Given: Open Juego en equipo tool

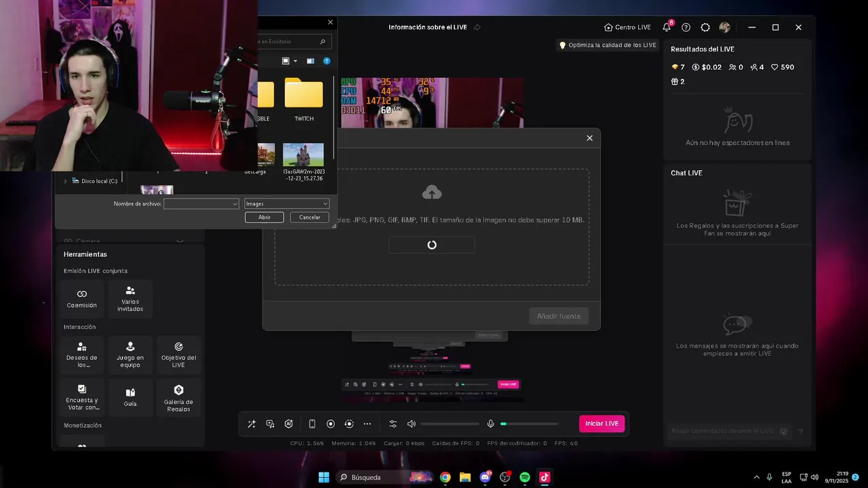Looking at the screenshot, I should pos(130,354).
